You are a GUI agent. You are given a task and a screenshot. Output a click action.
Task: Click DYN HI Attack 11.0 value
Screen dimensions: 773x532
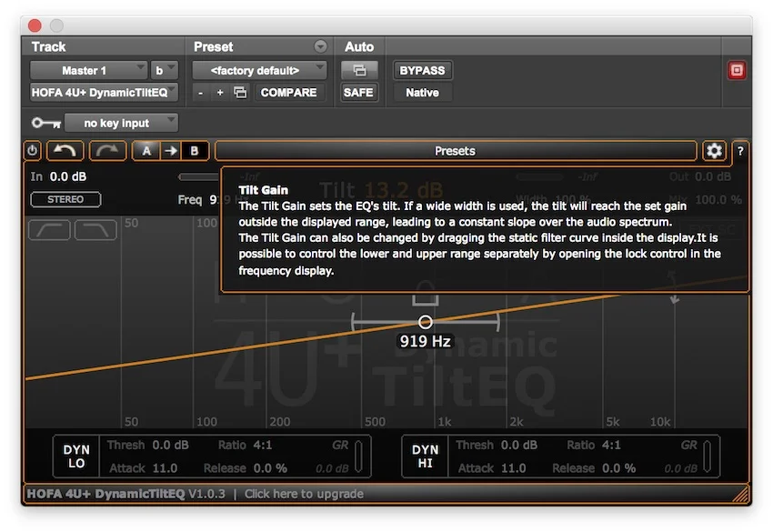coord(513,468)
